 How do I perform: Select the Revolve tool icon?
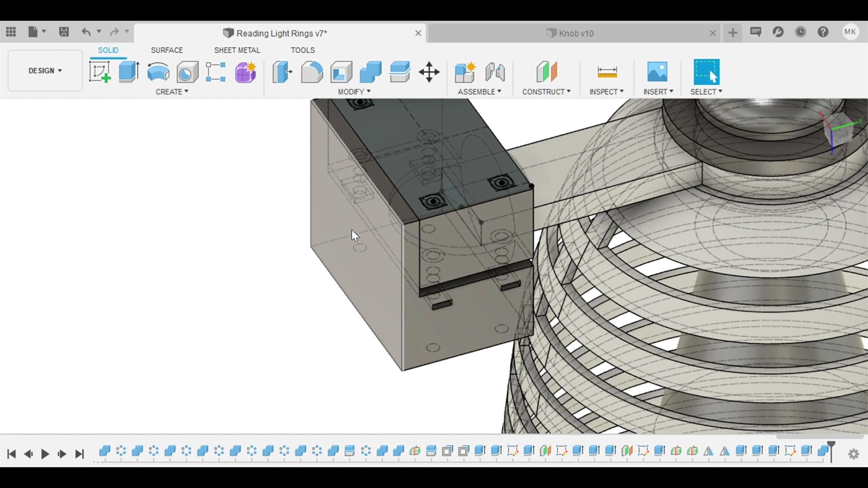[158, 72]
